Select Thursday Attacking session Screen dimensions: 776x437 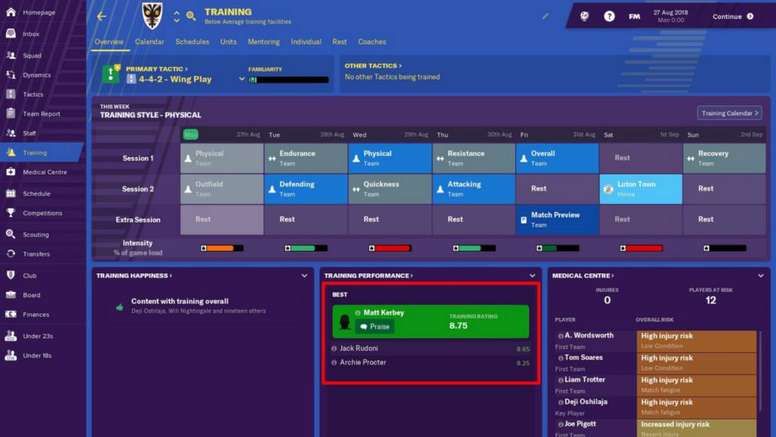474,189
